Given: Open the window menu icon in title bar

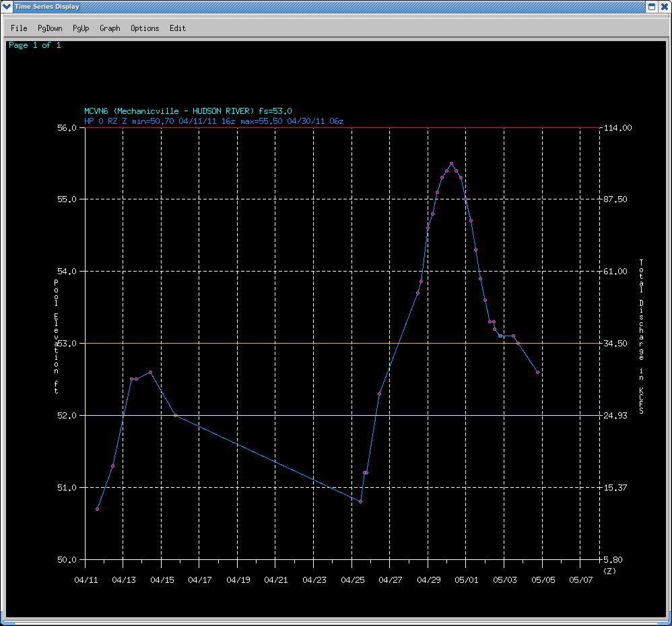Looking at the screenshot, I should click(x=7, y=7).
